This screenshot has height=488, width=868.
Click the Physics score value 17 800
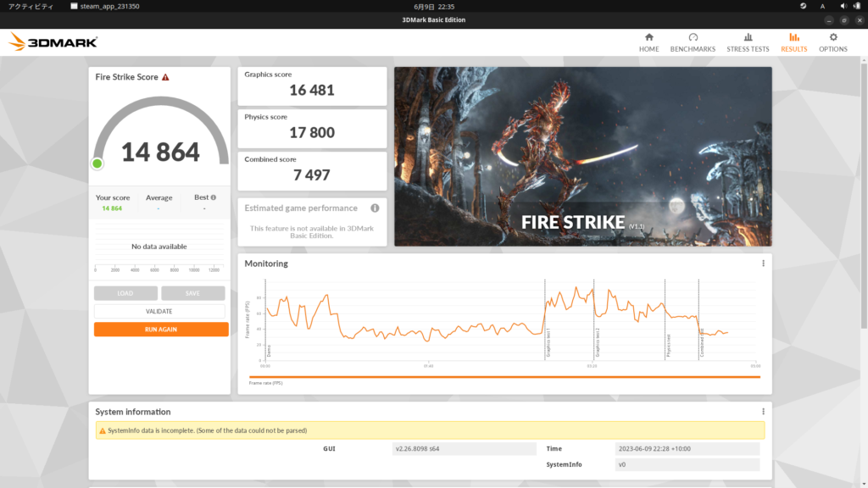coord(312,133)
